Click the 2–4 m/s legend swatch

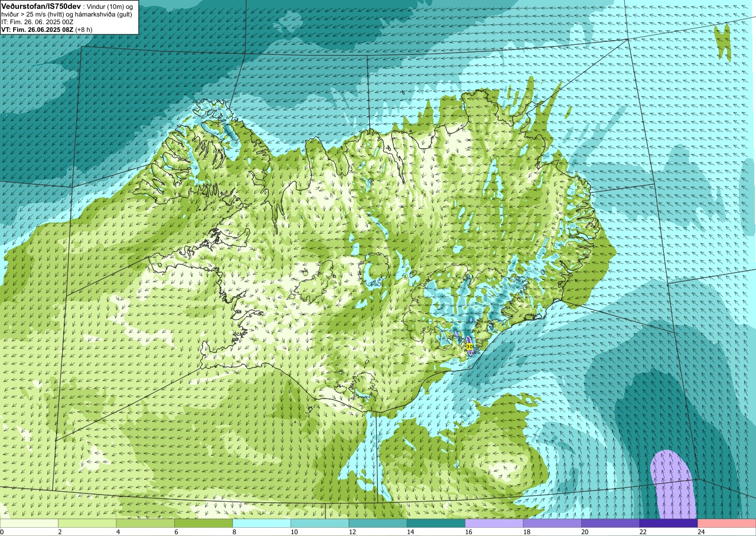[x=87, y=523]
